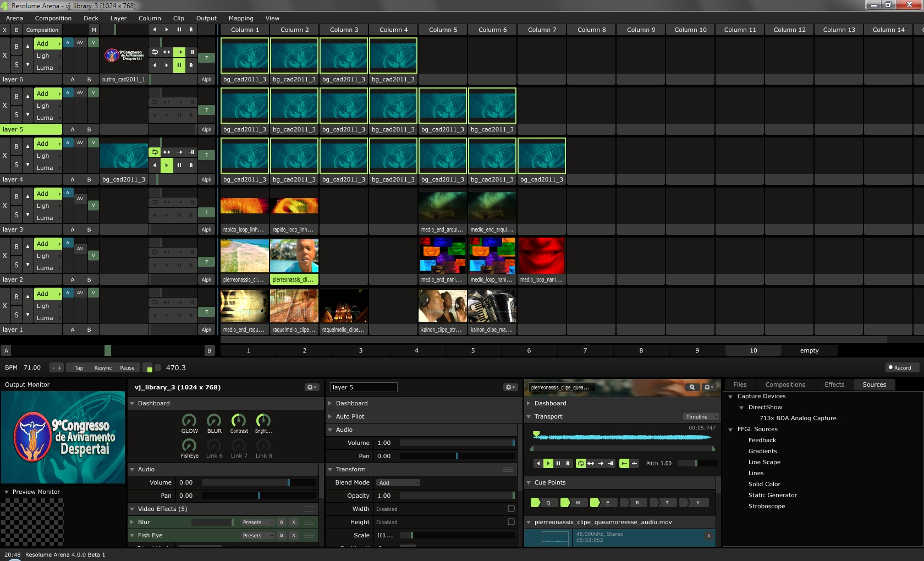Collapse the Video Effects (5) section

[x=132, y=509]
